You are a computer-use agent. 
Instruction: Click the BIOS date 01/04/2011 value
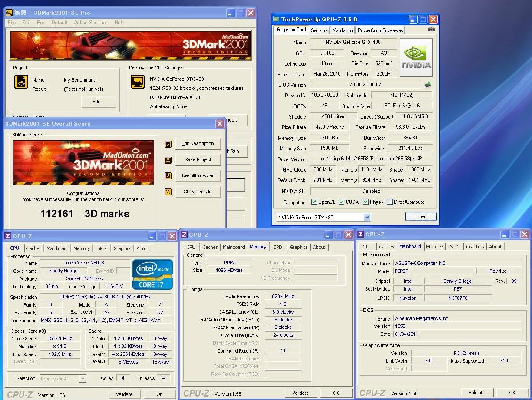pyautogui.click(x=458, y=334)
